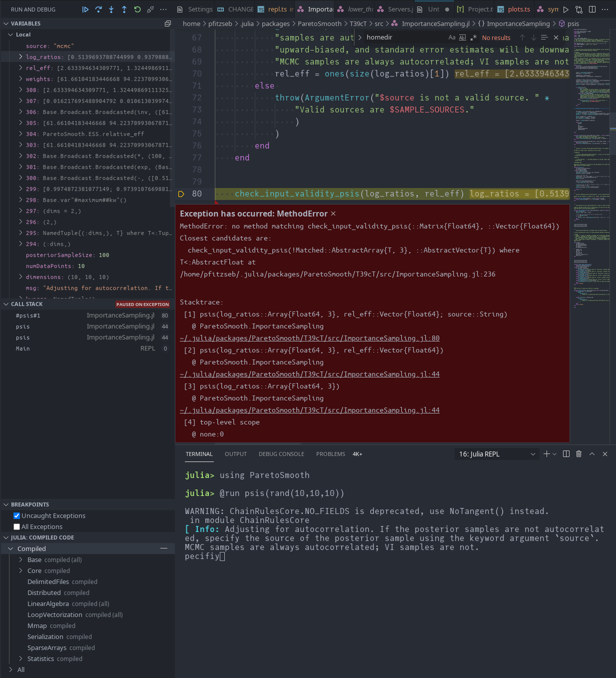This screenshot has height=678, width=616.
Task: Enable regex search mode
Action: coord(474,37)
